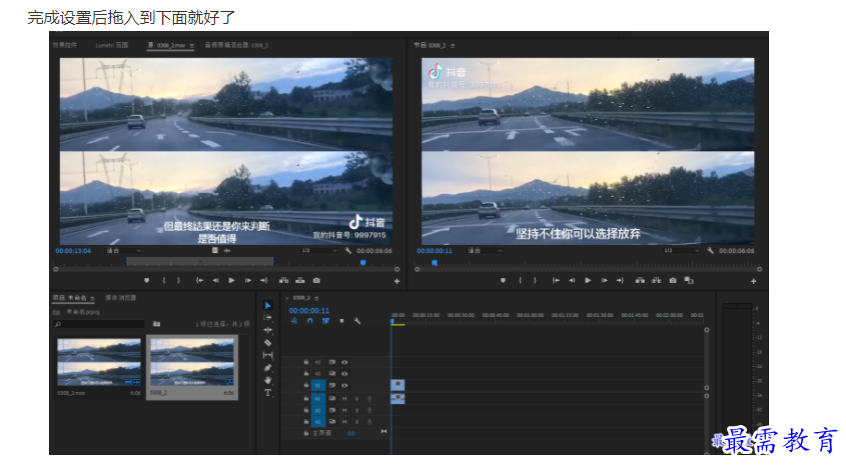
Task: Open Program monitor settings wrench
Action: click(x=711, y=251)
